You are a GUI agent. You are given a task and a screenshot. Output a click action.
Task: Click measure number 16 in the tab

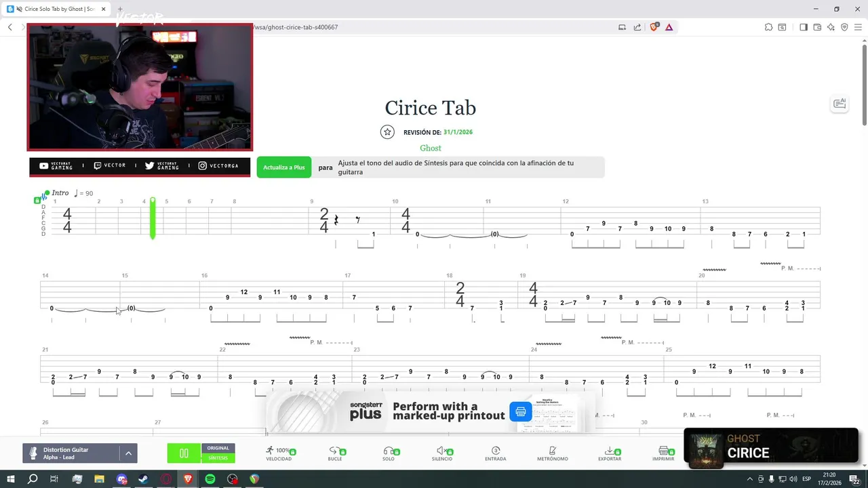click(x=204, y=276)
